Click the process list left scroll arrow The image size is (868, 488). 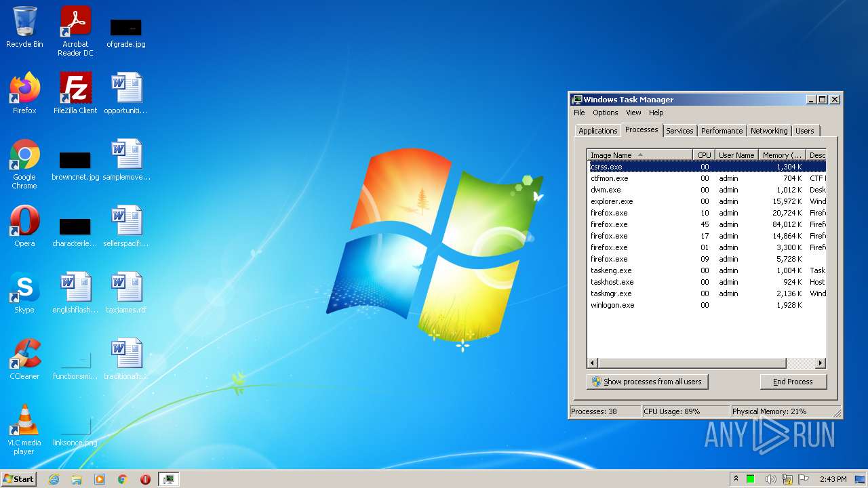(x=593, y=363)
